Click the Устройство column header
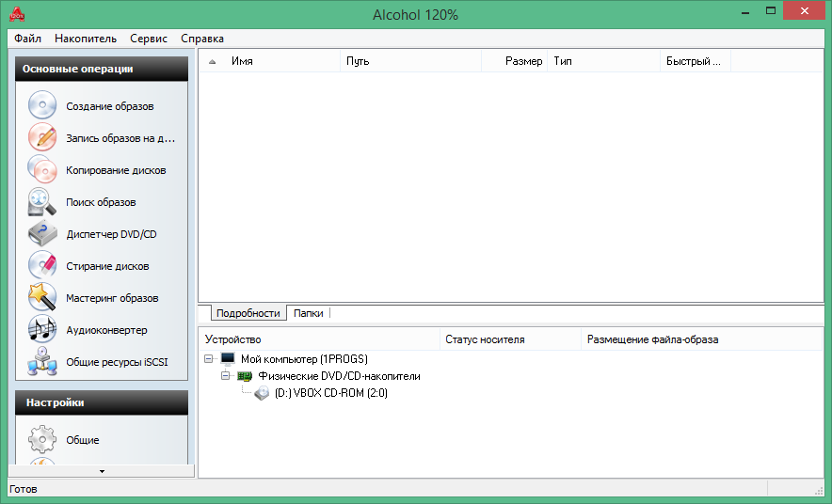This screenshot has width=832, height=504. click(319, 339)
